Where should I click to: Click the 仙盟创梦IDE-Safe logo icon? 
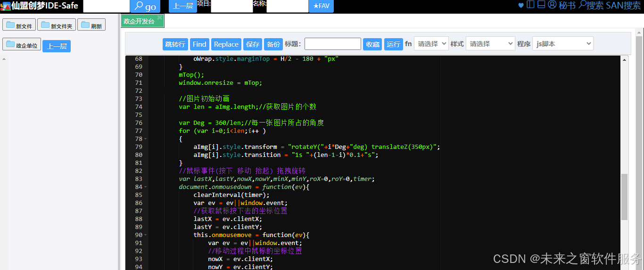coord(5,6)
